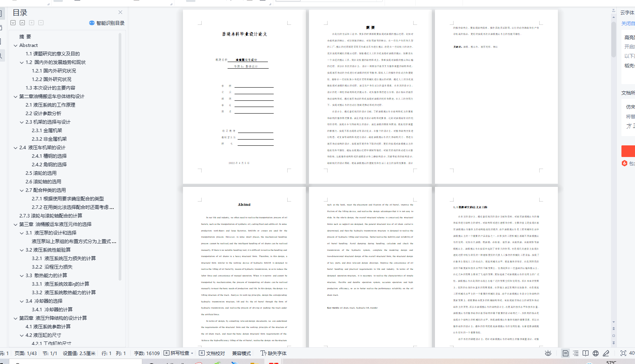Switch to reading layout book icon

[585, 353]
